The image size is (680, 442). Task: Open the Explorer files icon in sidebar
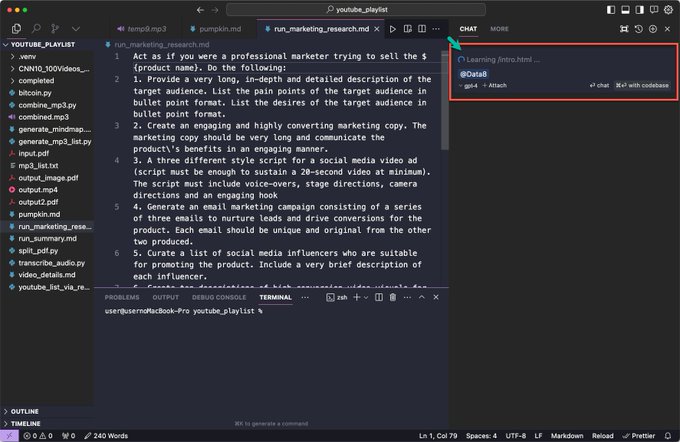click(x=16, y=29)
